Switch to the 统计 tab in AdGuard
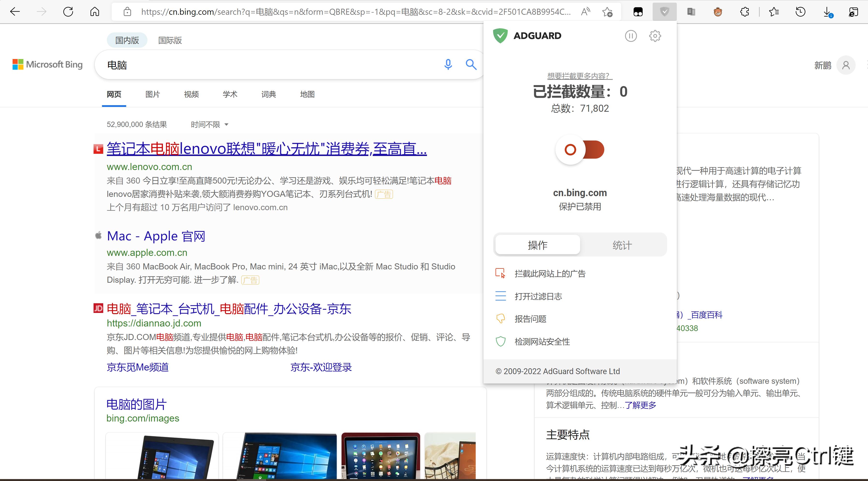This screenshot has height=481, width=868. (x=622, y=245)
